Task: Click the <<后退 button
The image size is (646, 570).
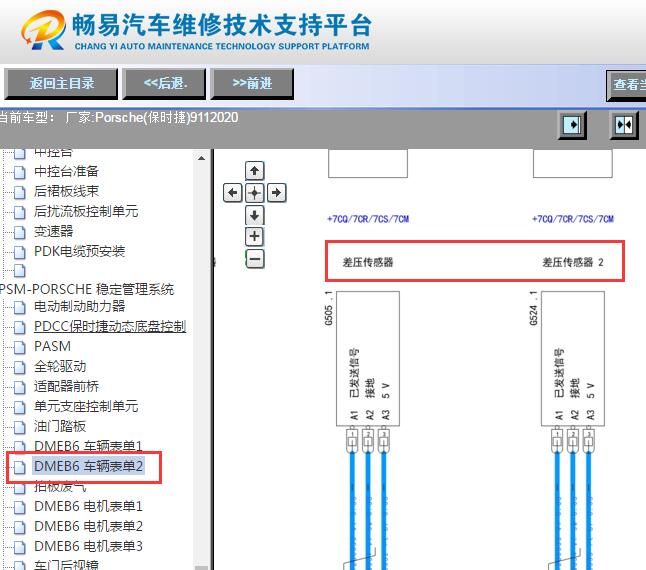Action: [164, 84]
